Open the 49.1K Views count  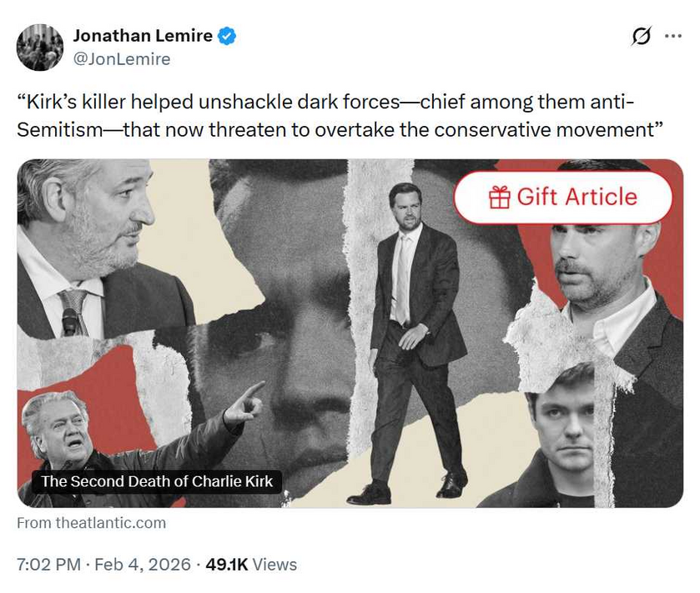coord(251,565)
